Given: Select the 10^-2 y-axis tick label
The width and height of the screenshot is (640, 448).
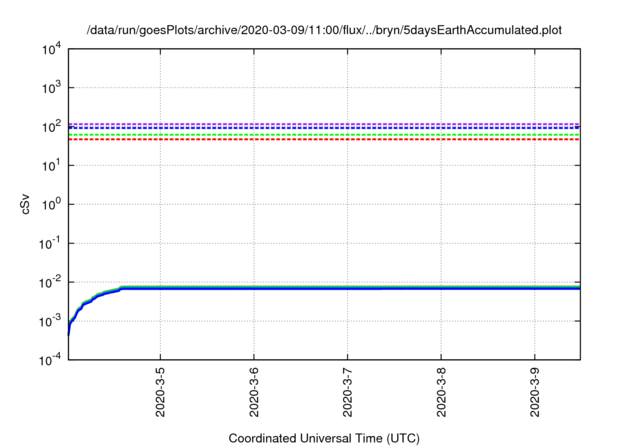Looking at the screenshot, I should tap(50, 282).
